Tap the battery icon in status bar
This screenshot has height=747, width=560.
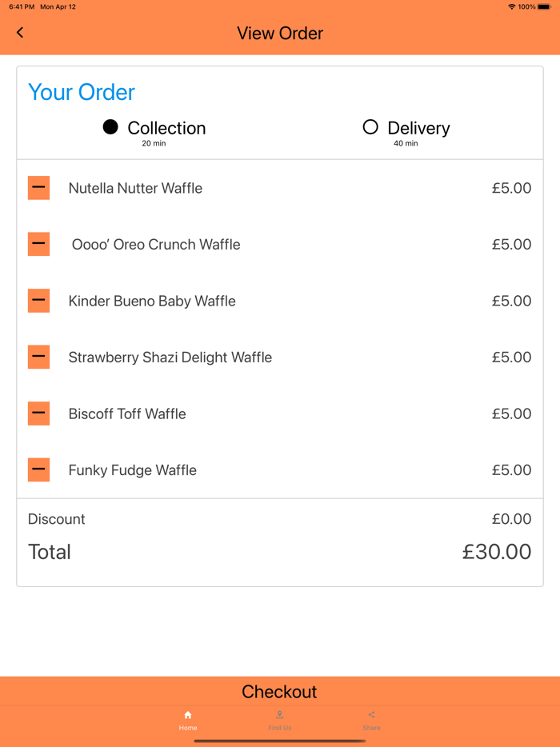[x=545, y=7]
